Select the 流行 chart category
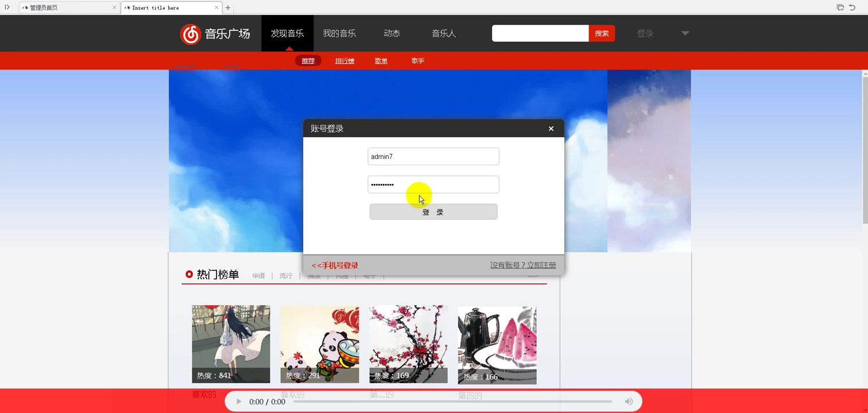The image size is (868, 413). [x=286, y=276]
